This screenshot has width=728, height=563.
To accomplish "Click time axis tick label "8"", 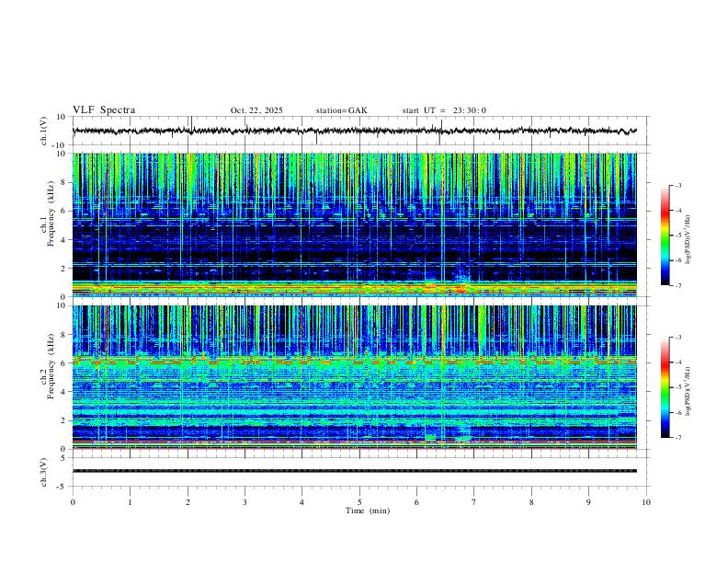I will click(531, 502).
